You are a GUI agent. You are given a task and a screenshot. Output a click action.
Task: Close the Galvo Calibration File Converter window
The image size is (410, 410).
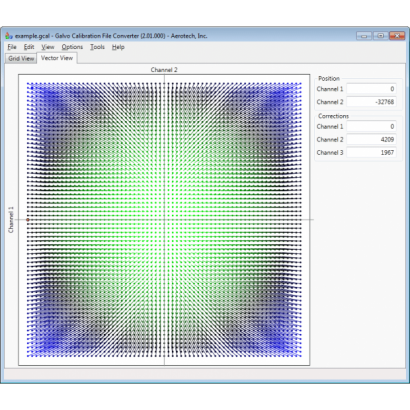[x=397, y=36]
